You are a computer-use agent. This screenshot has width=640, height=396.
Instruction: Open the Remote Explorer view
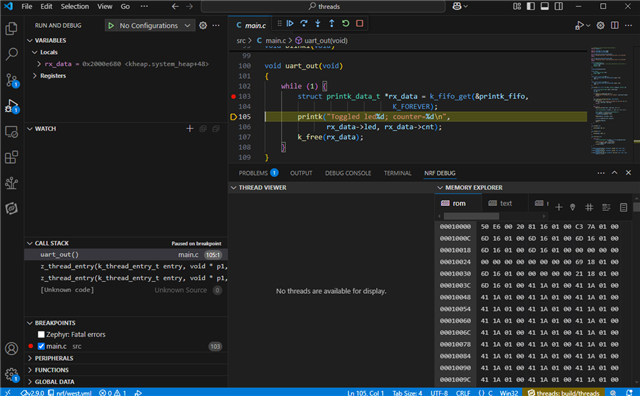click(11, 132)
